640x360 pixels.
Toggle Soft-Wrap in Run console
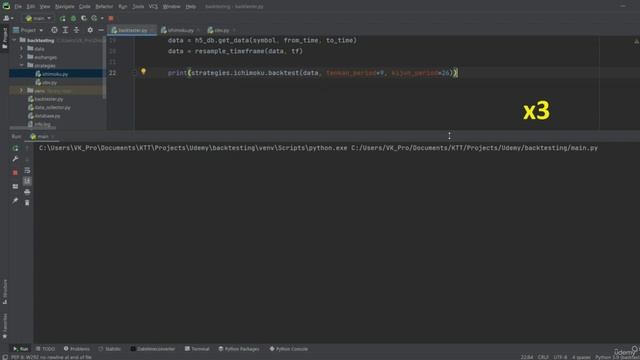tap(27, 170)
